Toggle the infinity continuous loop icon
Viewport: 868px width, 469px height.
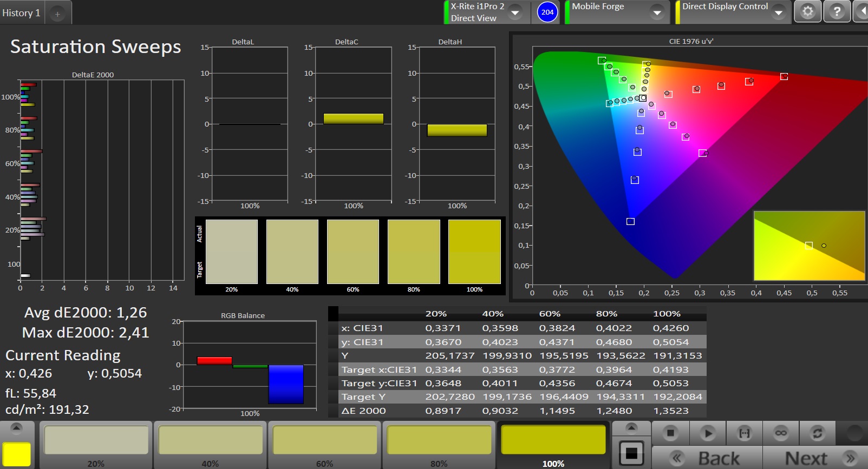tap(781, 433)
